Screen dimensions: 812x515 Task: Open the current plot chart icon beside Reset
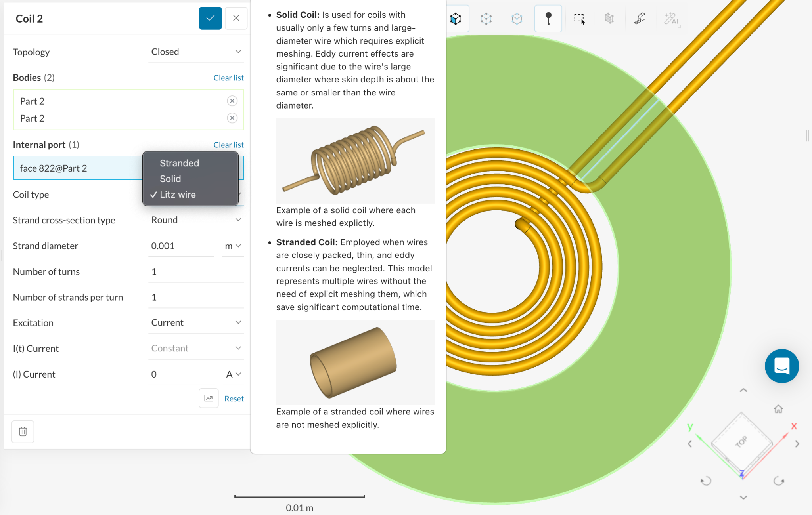coord(208,398)
